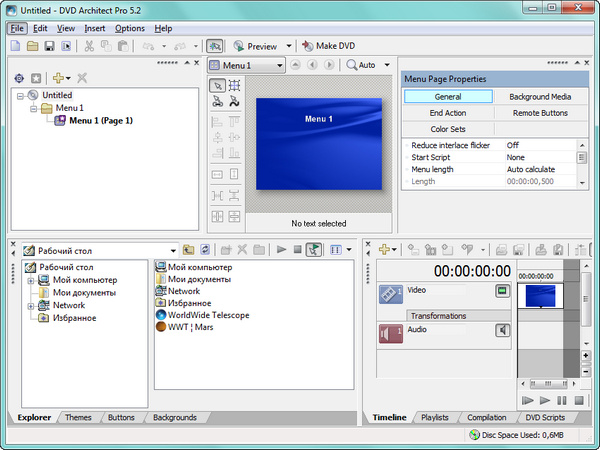
Task: Click the Menu Page Properties vertical scrollbar
Action: (582, 163)
